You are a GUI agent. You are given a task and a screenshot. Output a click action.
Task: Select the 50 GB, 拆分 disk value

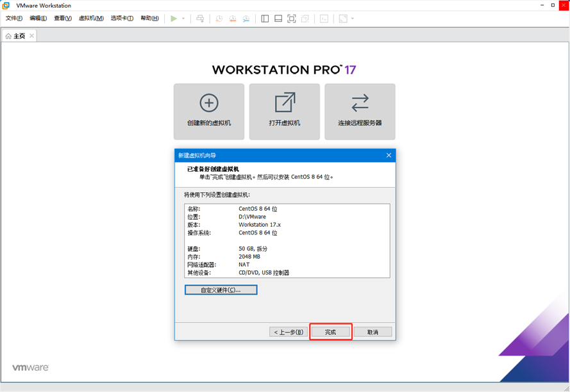click(x=253, y=249)
